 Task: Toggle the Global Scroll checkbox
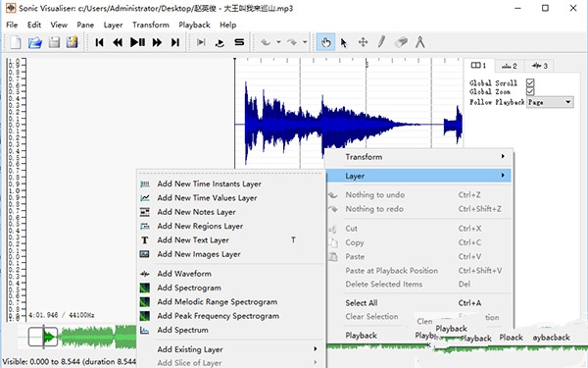click(530, 82)
